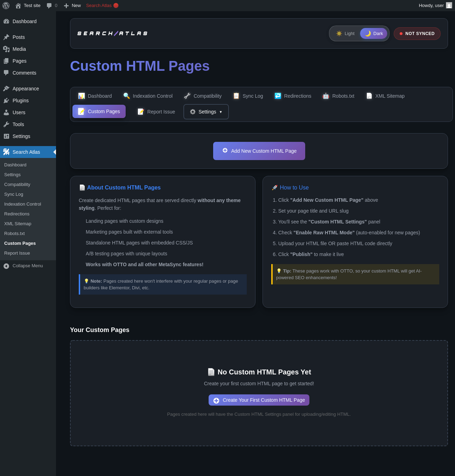Click the Posts pin icon
Screen dimensions: 455x476
click(x=6, y=37)
